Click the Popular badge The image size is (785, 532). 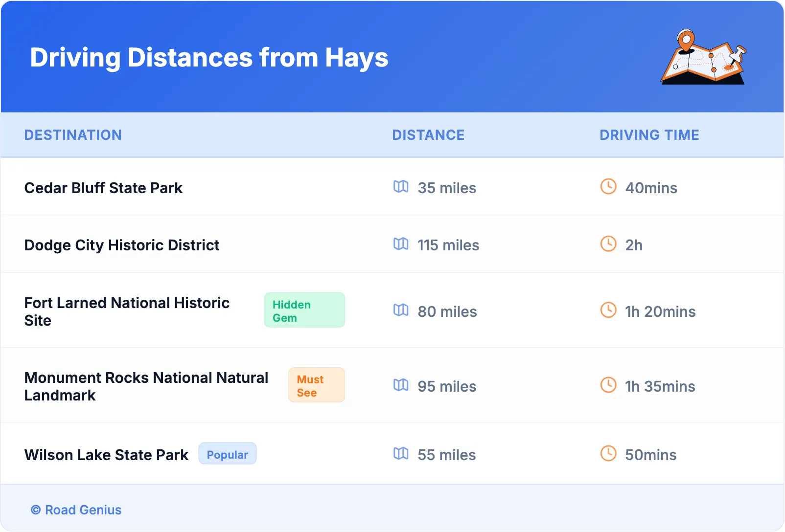pyautogui.click(x=228, y=454)
